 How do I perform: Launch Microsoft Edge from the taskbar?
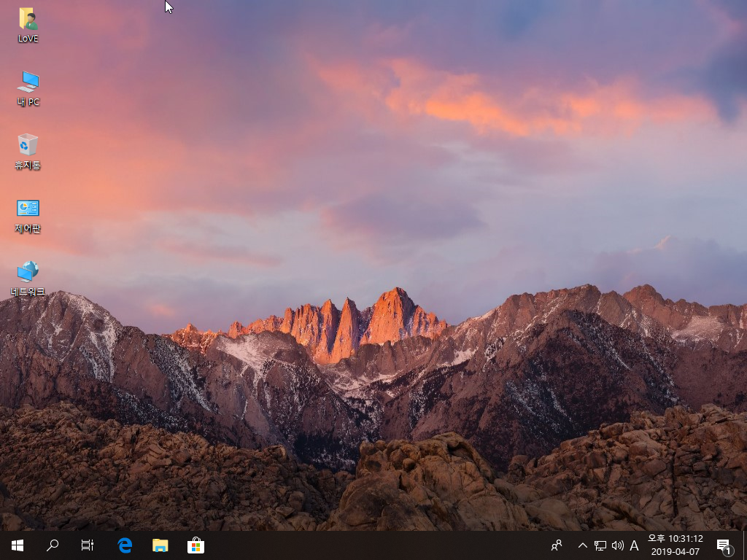[x=125, y=545]
